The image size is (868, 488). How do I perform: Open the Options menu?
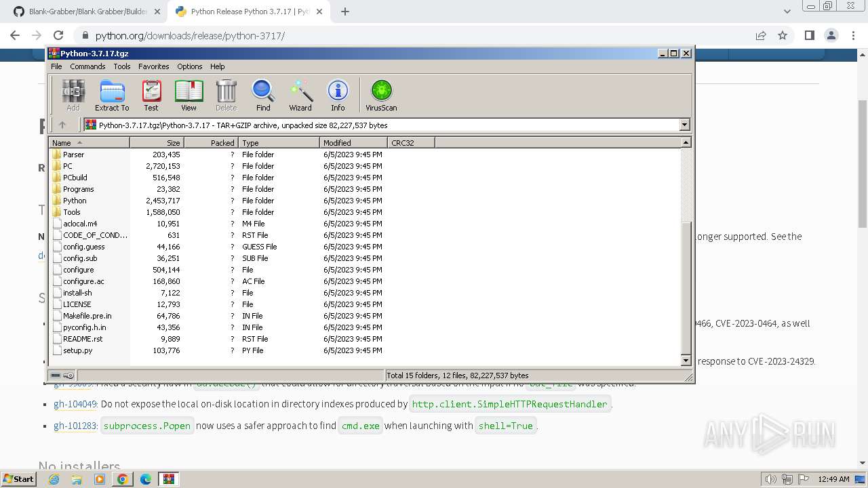[x=190, y=66]
